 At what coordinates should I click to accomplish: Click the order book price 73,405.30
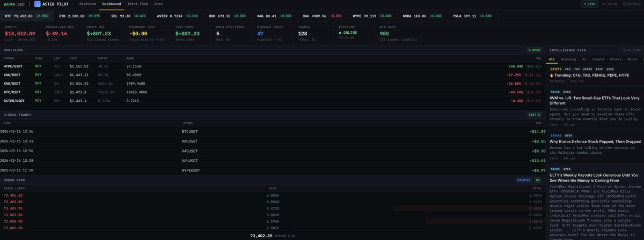click(13, 227)
